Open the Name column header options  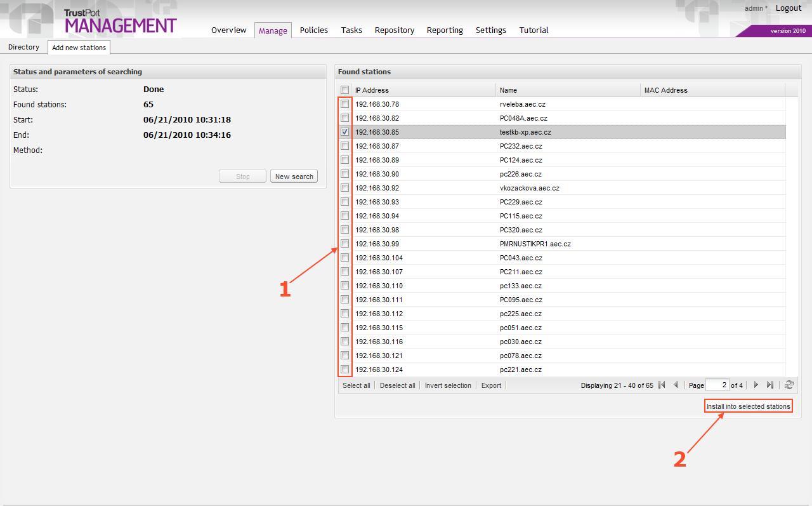click(507, 90)
